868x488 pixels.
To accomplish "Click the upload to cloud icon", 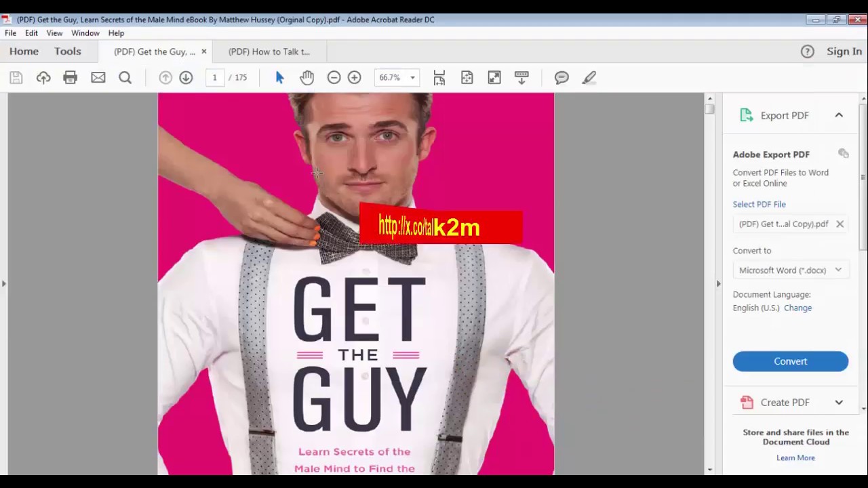I will coord(43,78).
